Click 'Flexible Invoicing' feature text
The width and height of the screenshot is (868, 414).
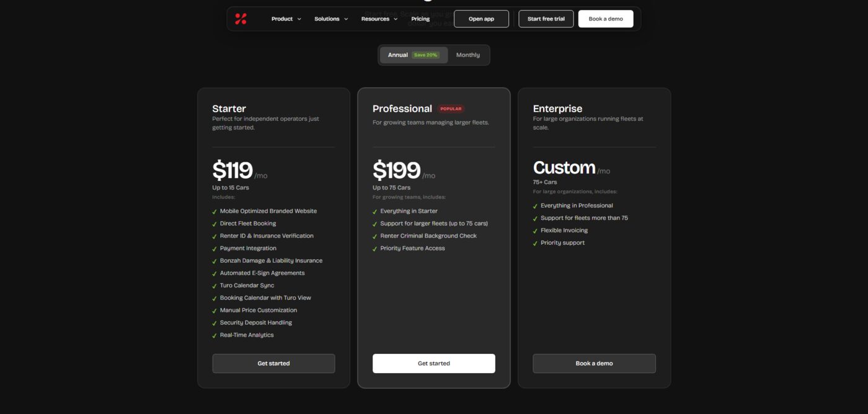click(x=564, y=230)
